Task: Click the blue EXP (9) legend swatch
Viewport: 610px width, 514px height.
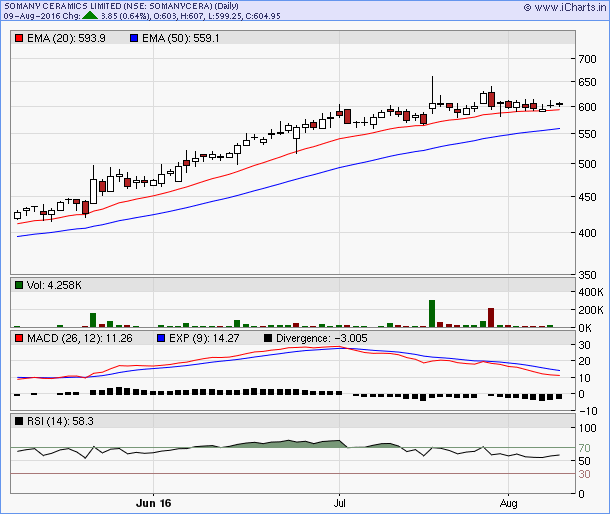Action: pos(161,338)
